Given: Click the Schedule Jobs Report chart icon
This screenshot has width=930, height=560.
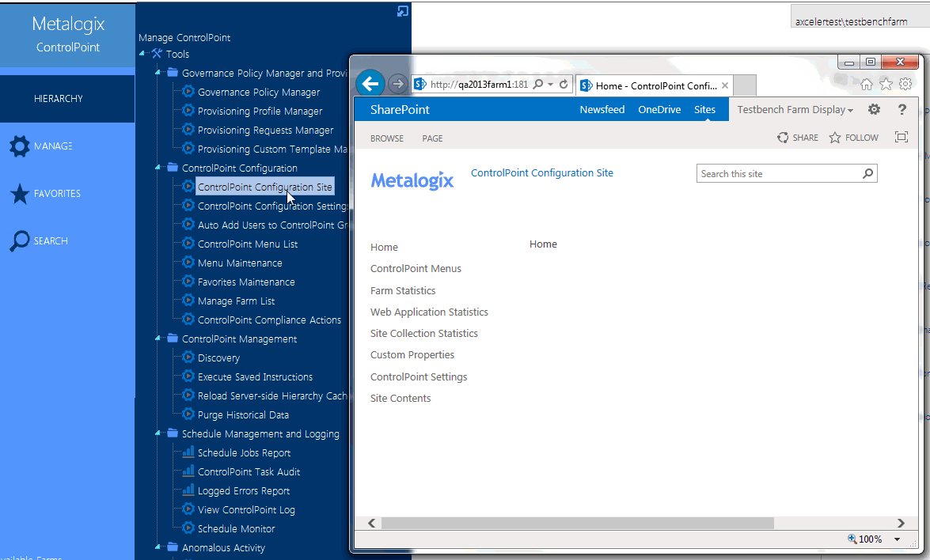Looking at the screenshot, I should pos(188,452).
